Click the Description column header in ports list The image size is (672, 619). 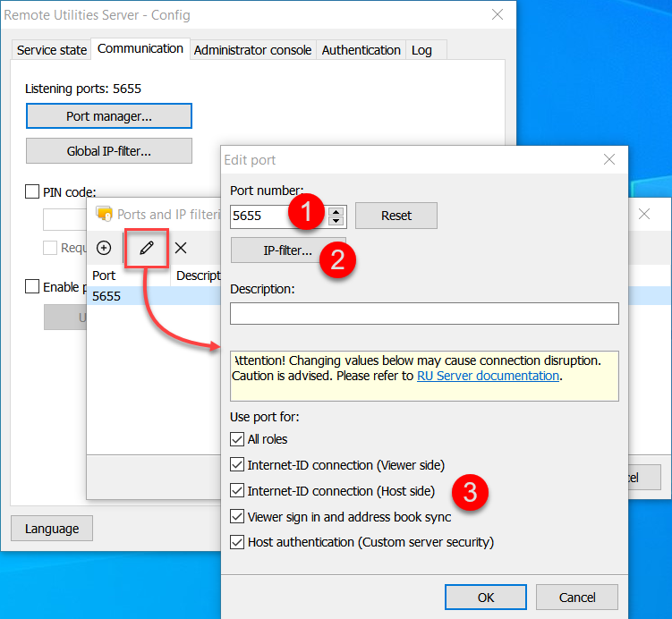pyautogui.click(x=196, y=276)
